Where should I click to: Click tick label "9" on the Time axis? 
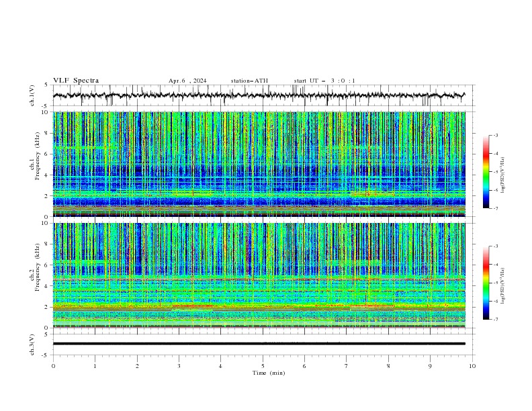click(x=430, y=366)
